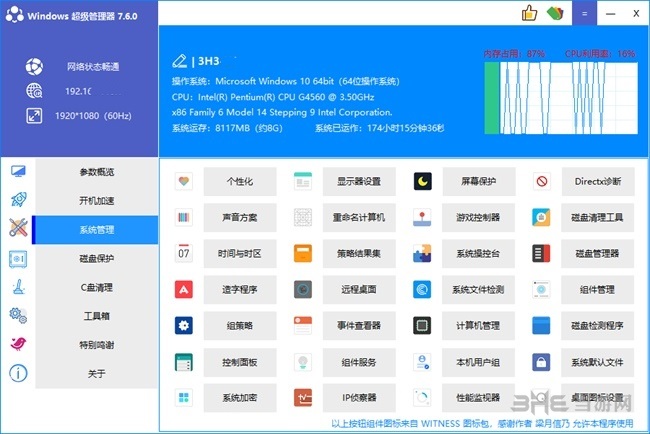Click the joystick icon beside 游戏控制器
650x434 pixels.
(422, 217)
